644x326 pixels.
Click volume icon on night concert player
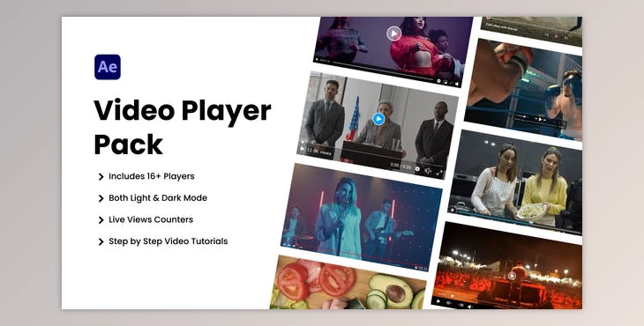pos(469,307)
